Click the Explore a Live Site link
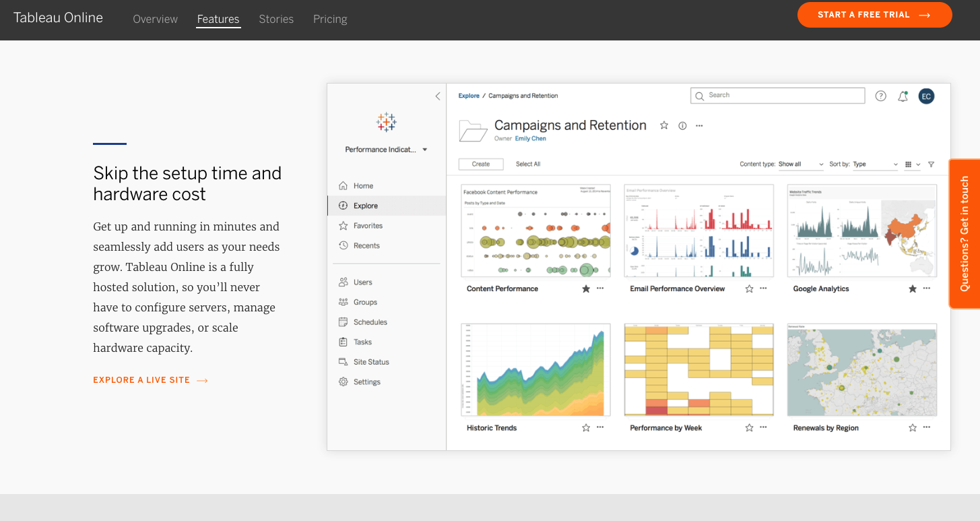 150,380
